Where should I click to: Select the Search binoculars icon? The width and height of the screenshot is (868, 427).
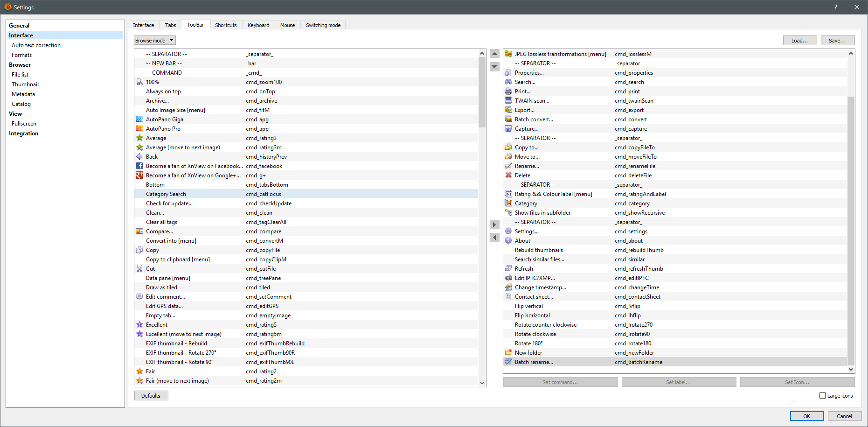[x=508, y=82]
